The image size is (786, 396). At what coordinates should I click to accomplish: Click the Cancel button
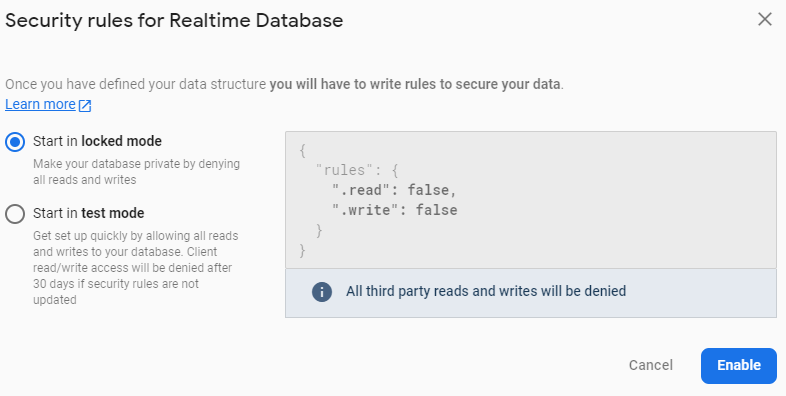[x=651, y=365]
